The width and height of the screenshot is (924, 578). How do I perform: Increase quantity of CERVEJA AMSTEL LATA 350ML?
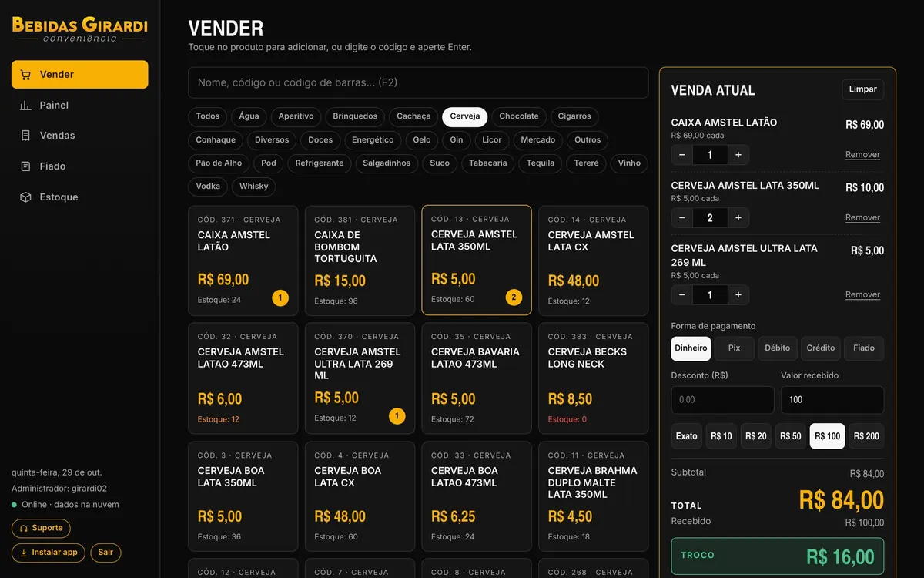tap(738, 218)
